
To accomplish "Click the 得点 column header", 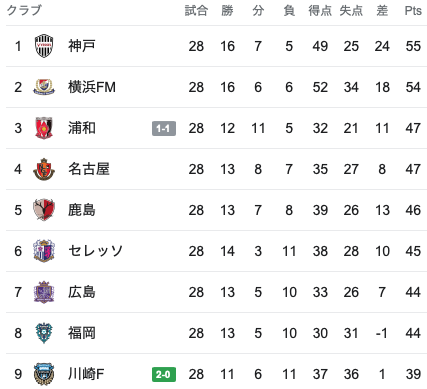I will 320,11.
